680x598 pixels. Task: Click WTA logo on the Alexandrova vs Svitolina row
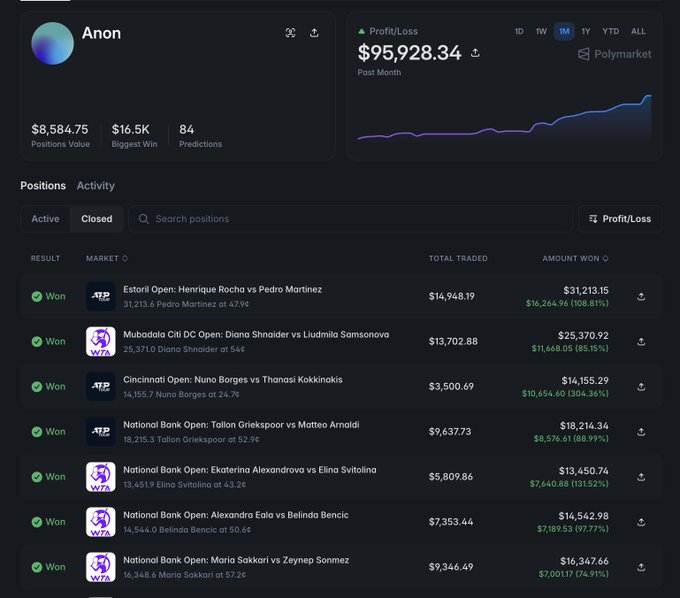(x=101, y=477)
